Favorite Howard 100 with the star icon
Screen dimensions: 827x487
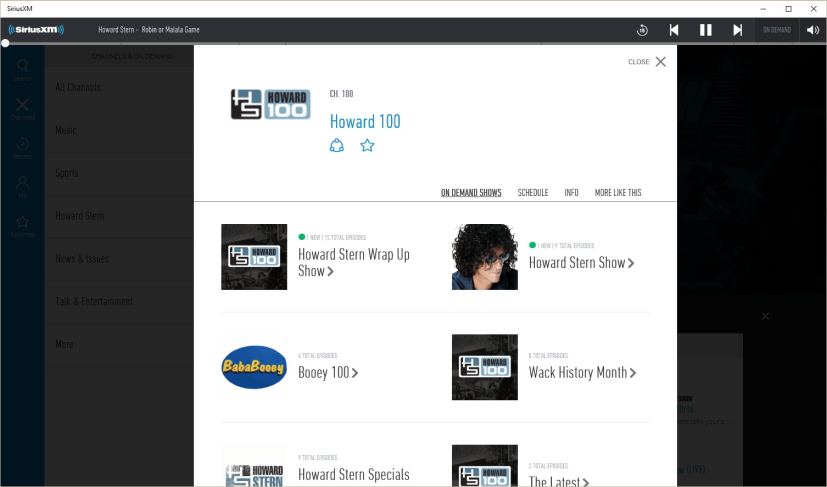(x=367, y=146)
